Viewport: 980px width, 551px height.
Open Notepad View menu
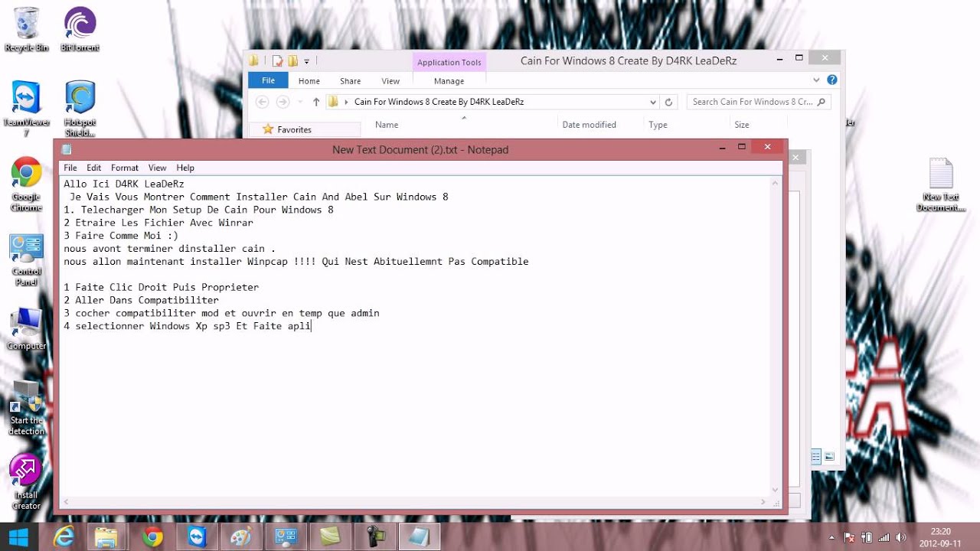pyautogui.click(x=157, y=168)
